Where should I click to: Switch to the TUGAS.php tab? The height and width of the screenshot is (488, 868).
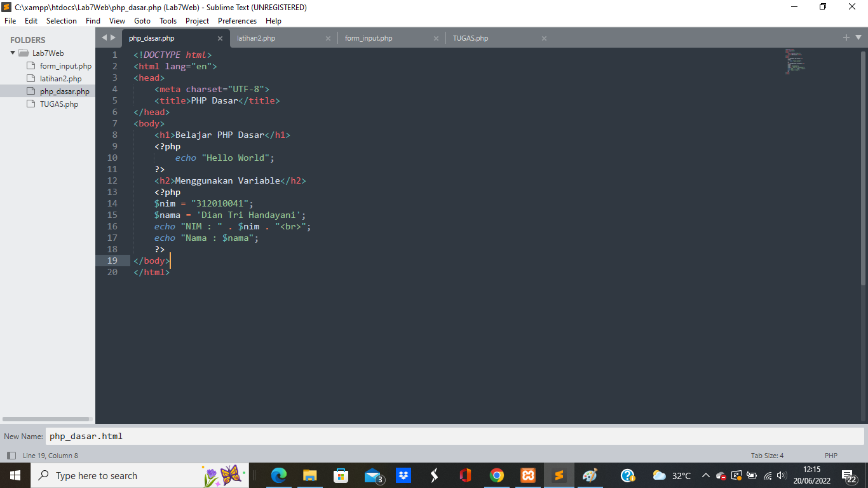coord(470,38)
